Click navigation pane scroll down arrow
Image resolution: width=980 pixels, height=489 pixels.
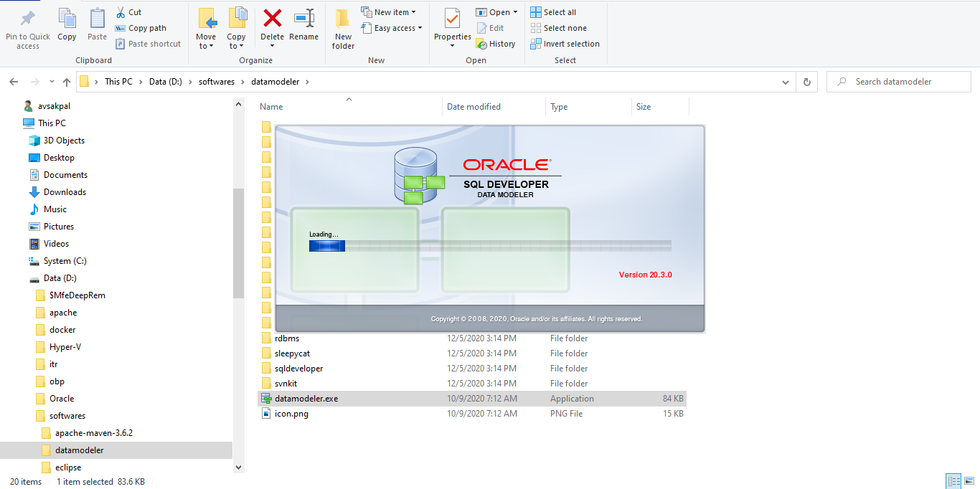point(239,467)
